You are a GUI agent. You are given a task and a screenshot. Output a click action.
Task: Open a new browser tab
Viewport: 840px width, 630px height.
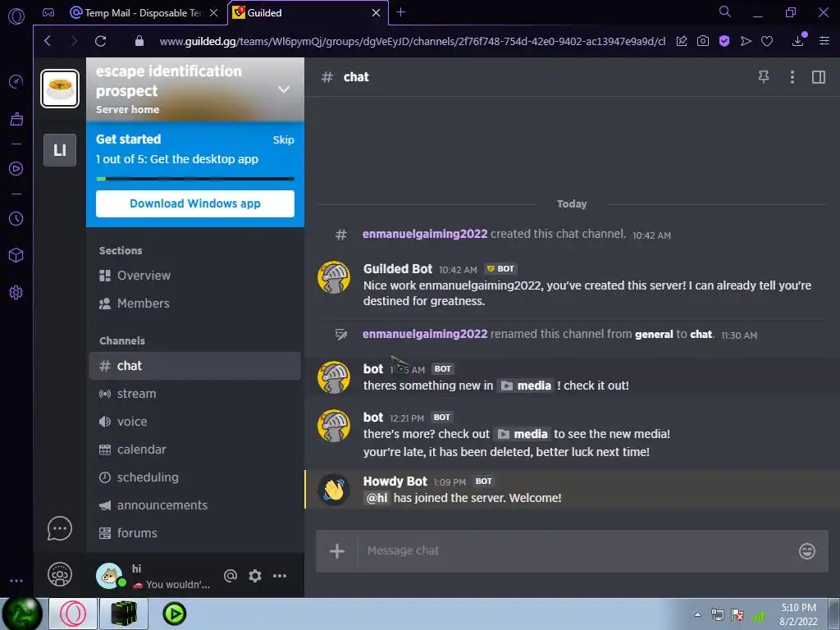coord(400,11)
